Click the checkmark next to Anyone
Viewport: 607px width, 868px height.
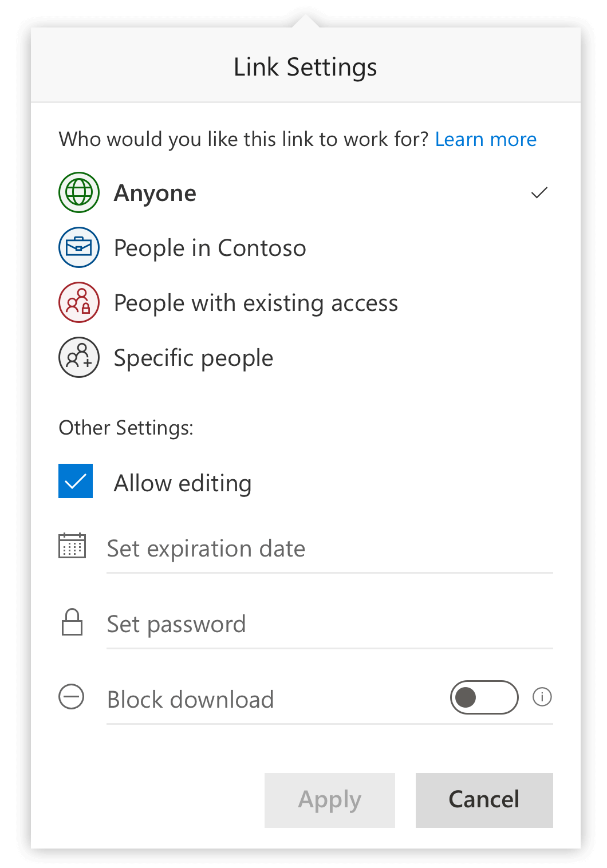(538, 193)
